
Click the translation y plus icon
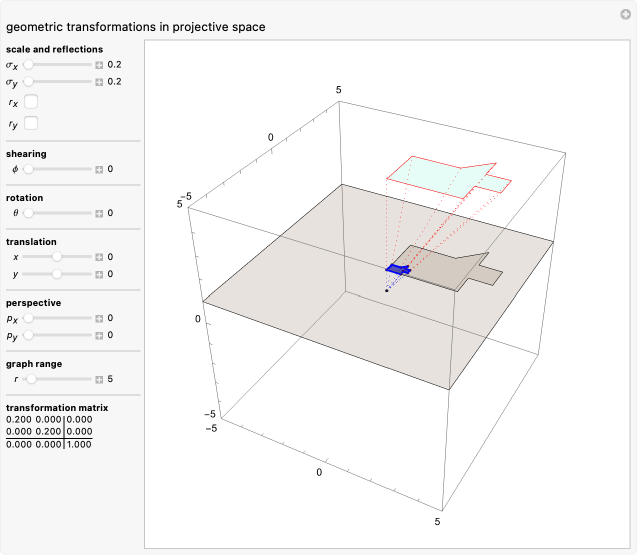99,274
